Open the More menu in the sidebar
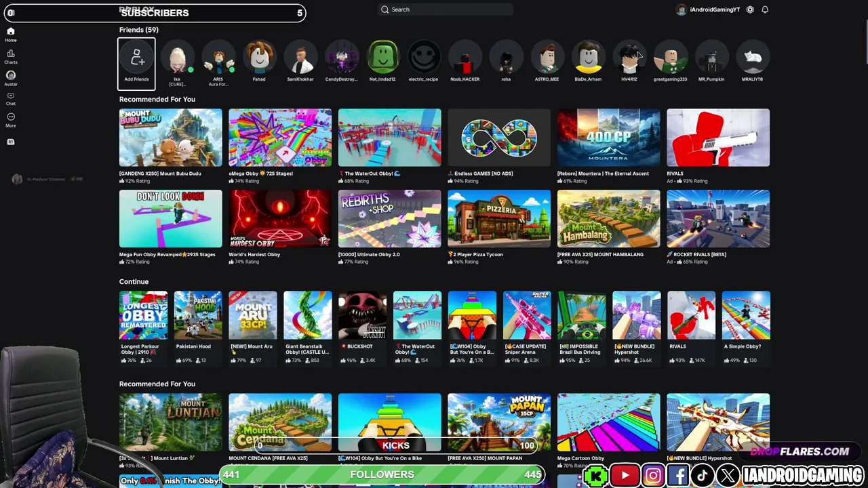 (x=11, y=120)
